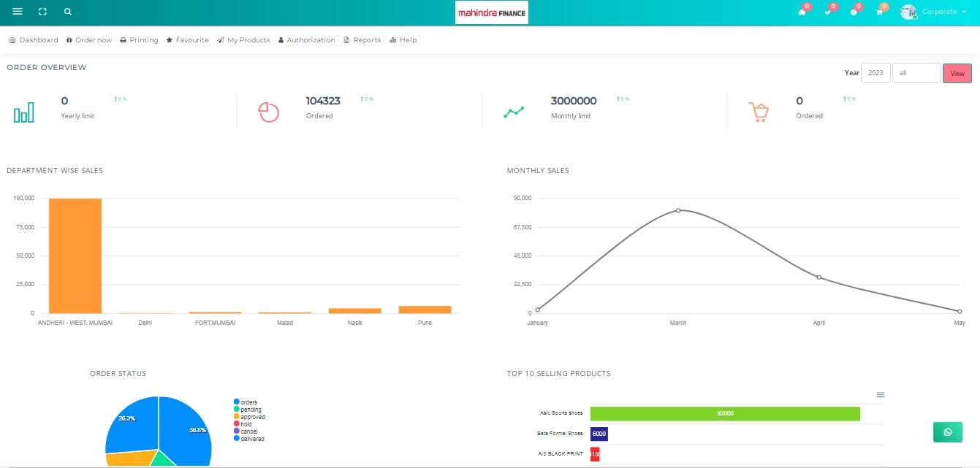This screenshot has height=468, width=980.
Task: Click the View button
Action: (957, 73)
